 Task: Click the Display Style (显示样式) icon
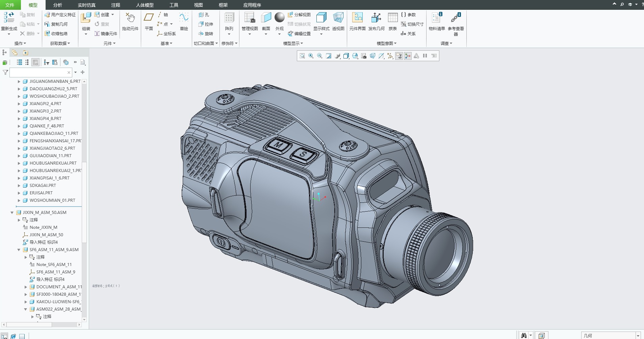(321, 18)
